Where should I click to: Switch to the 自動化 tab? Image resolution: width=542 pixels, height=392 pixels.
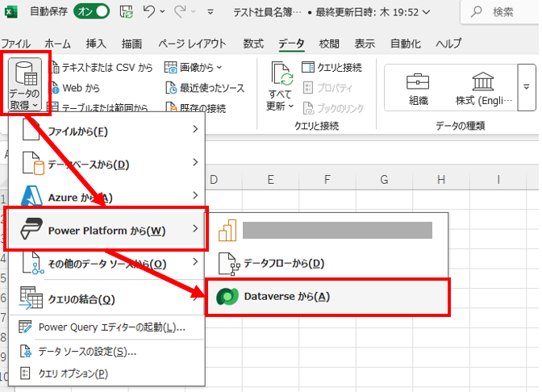click(406, 44)
